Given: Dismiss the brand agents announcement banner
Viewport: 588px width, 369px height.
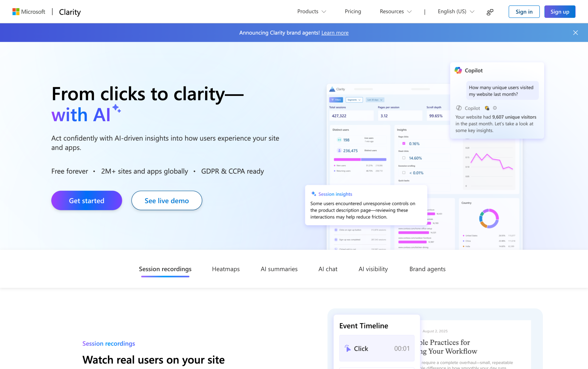Looking at the screenshot, I should pyautogui.click(x=575, y=33).
